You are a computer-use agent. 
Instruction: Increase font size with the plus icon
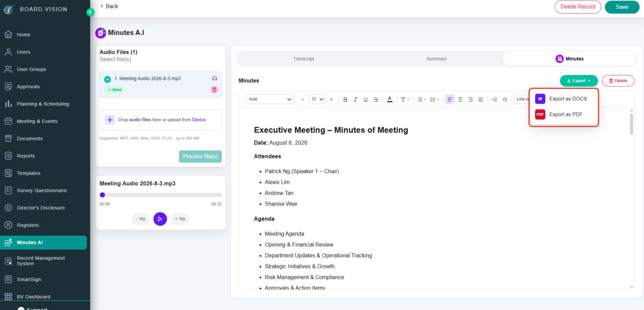(x=331, y=100)
